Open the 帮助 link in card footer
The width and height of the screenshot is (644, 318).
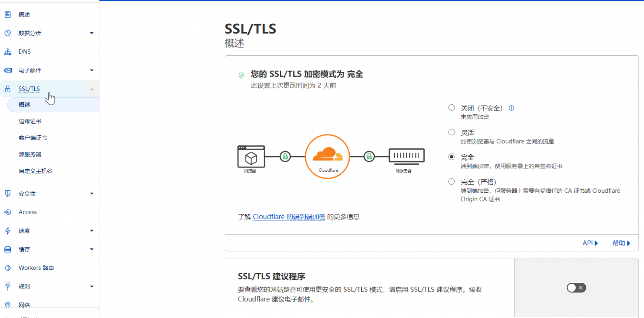click(x=621, y=243)
